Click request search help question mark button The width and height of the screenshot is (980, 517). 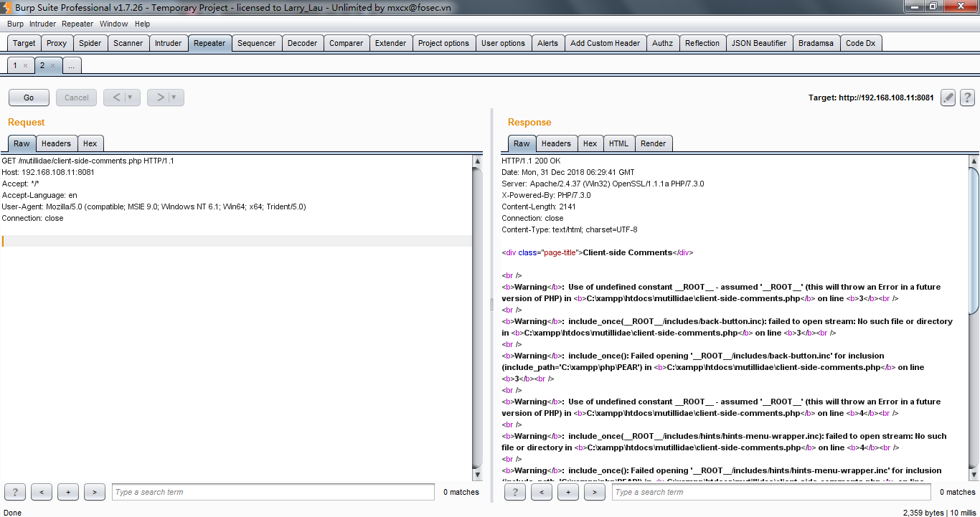click(x=15, y=492)
